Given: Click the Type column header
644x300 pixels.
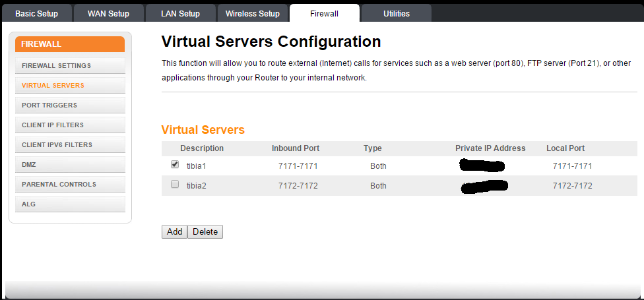Looking at the screenshot, I should (x=373, y=148).
